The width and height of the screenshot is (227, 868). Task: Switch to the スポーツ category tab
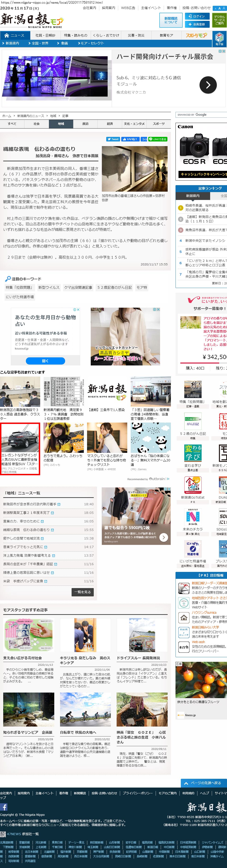(159, 124)
